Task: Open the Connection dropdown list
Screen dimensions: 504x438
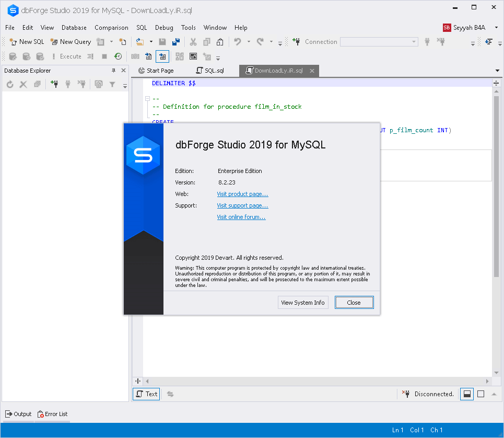Action: [x=414, y=41]
